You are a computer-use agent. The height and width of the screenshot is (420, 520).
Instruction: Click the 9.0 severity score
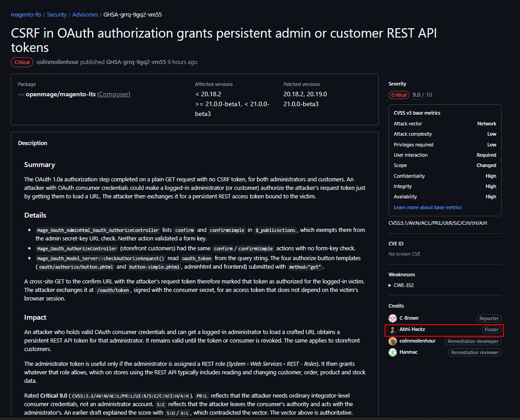(x=416, y=95)
